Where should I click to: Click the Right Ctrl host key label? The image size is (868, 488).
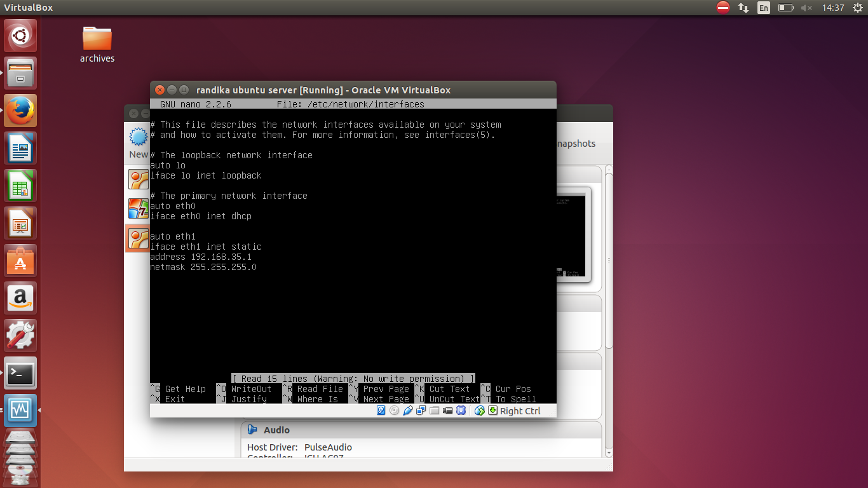coord(520,411)
